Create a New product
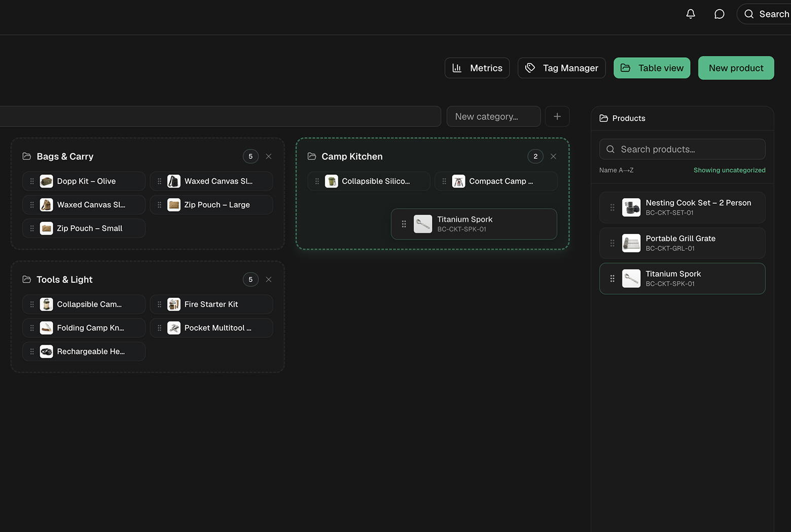The width and height of the screenshot is (791, 532). pyautogui.click(x=736, y=68)
